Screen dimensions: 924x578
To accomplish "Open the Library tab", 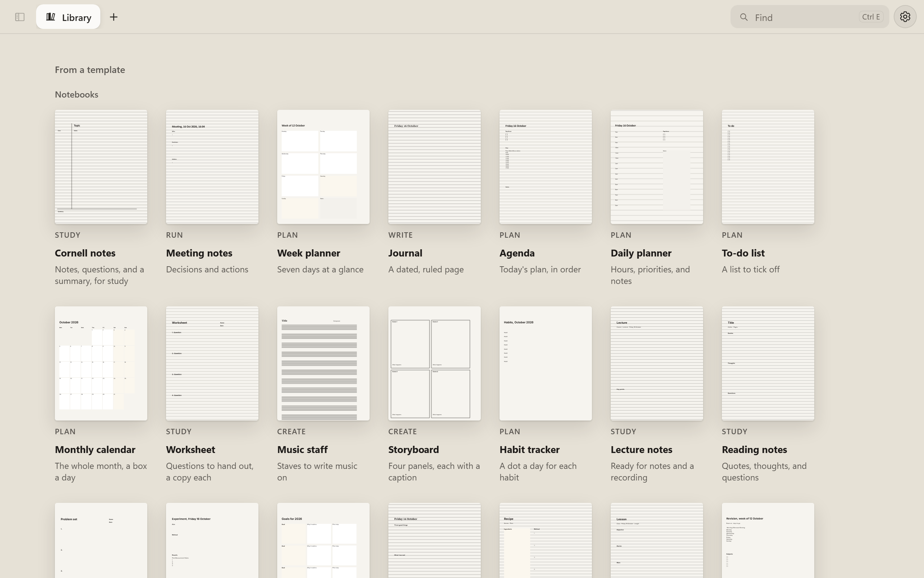I will tap(68, 17).
